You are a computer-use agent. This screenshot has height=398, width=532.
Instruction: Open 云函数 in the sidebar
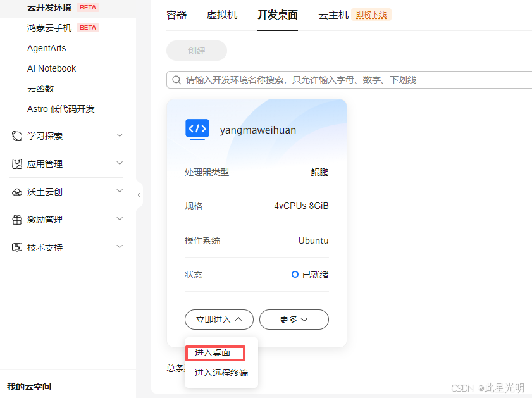point(40,89)
